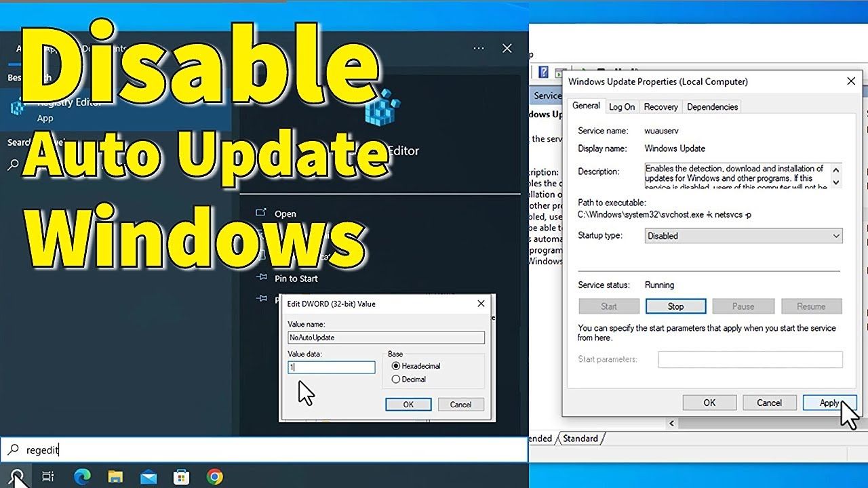Screen dimensions: 868x488
Task: Click the Pause service button
Action: tap(743, 306)
